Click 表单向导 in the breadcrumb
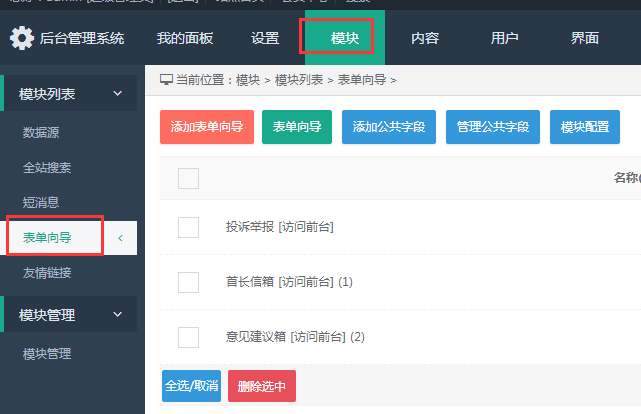 pyautogui.click(x=362, y=80)
